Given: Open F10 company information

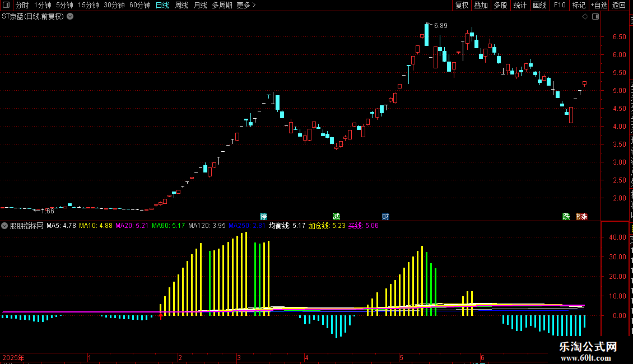Looking at the screenshot, I should click(x=560, y=5).
